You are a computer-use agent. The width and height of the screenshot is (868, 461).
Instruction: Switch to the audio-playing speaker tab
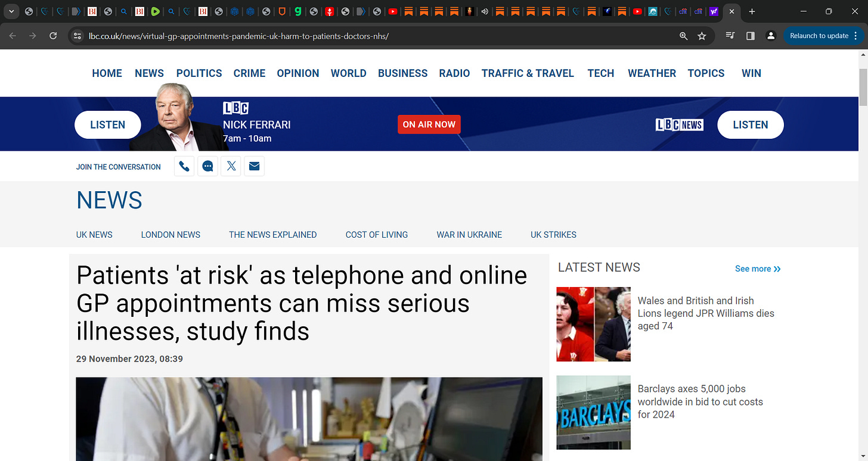coord(485,11)
